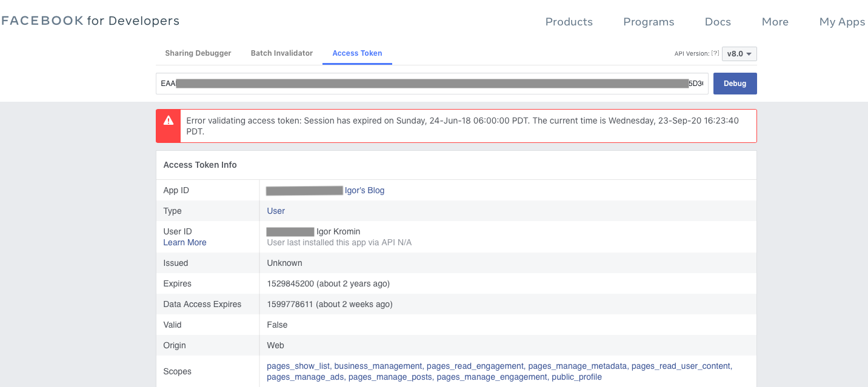Click the Learn More link under User ID
The width and height of the screenshot is (868, 387).
pos(185,242)
